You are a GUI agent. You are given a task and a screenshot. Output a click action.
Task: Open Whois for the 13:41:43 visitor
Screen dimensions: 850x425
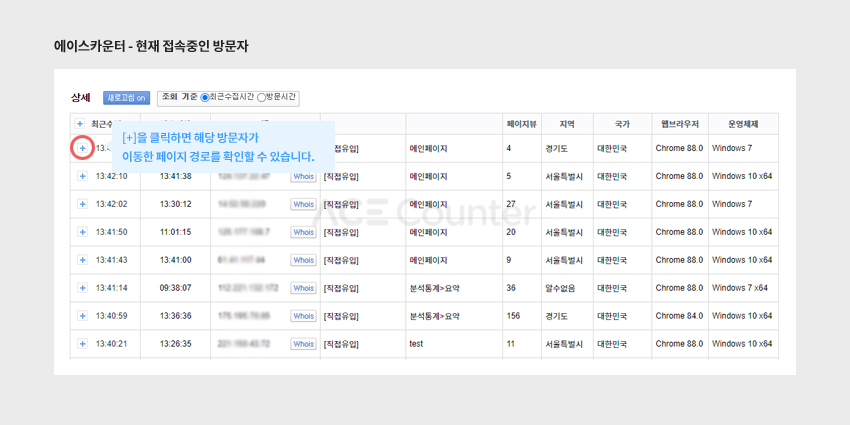click(303, 260)
